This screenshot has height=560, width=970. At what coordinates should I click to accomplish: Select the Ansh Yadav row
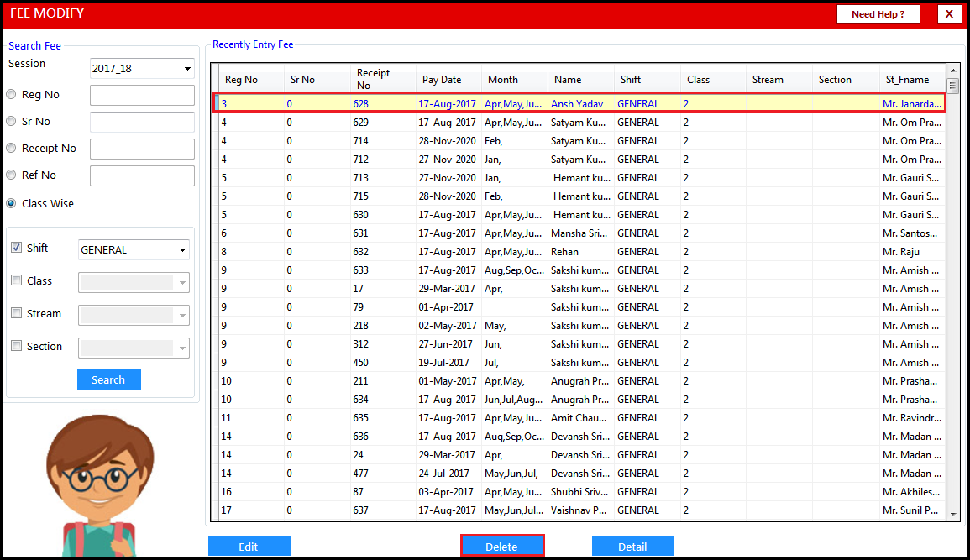click(x=579, y=104)
